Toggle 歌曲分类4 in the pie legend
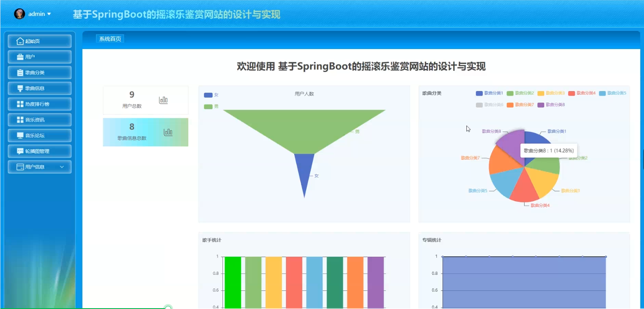The image size is (644, 309). tap(582, 93)
